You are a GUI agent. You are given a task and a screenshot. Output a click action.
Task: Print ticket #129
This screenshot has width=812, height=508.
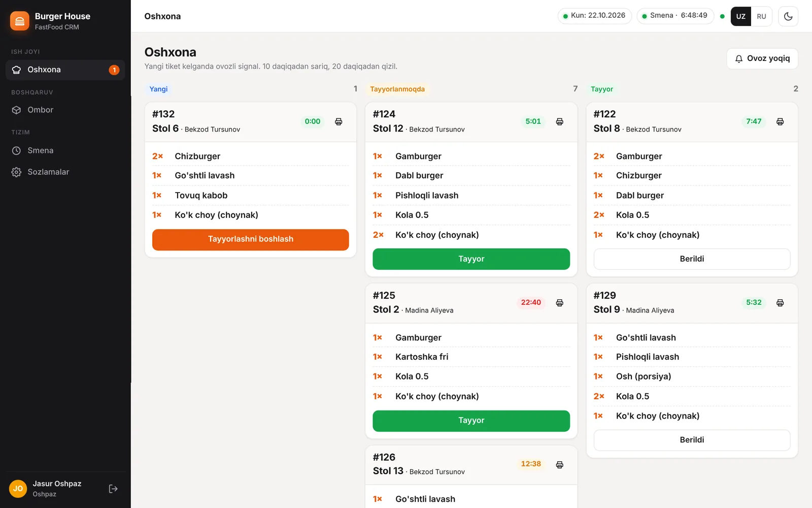tap(780, 303)
